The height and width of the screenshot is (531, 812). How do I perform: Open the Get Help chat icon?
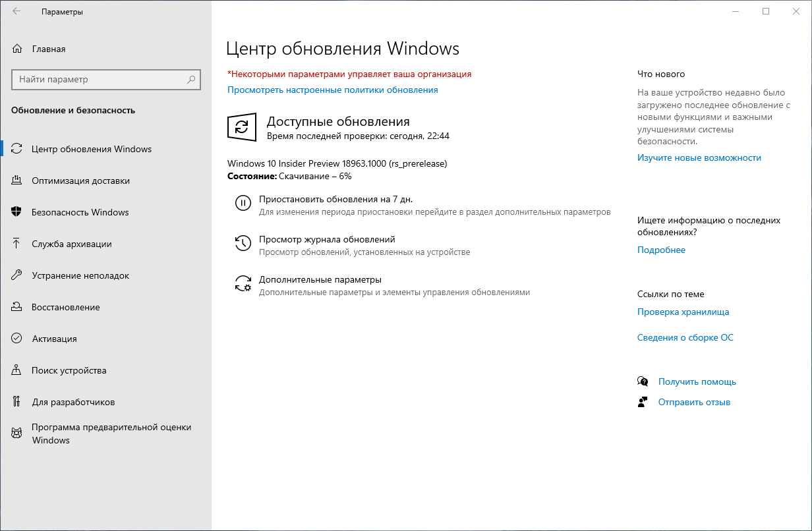click(x=643, y=381)
